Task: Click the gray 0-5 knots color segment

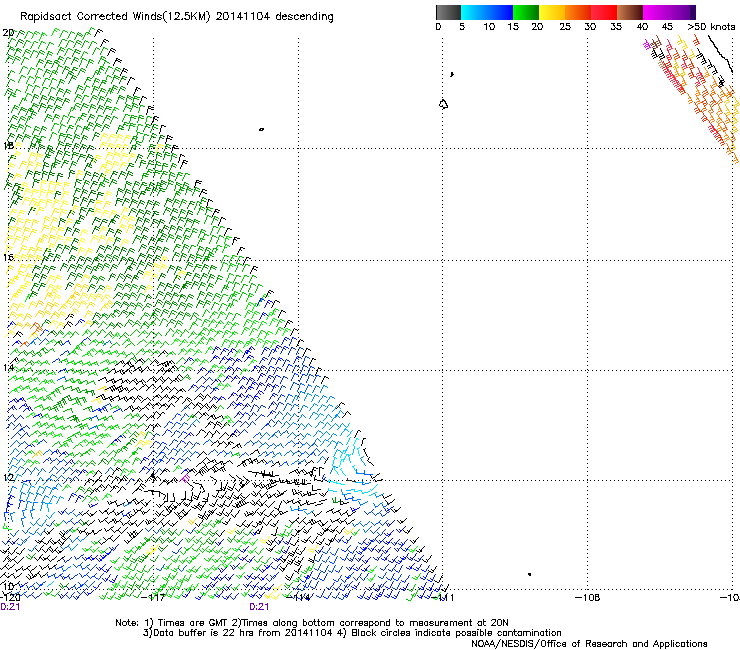Action: click(448, 12)
